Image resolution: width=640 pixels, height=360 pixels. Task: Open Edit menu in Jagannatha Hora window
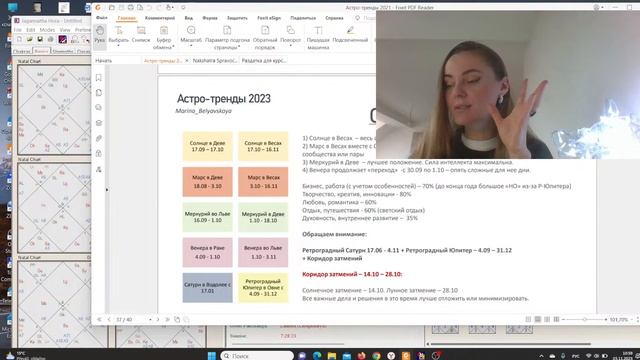(31, 30)
